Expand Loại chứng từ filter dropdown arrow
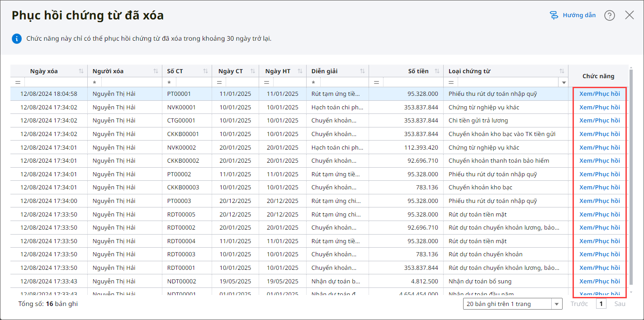 (x=563, y=82)
